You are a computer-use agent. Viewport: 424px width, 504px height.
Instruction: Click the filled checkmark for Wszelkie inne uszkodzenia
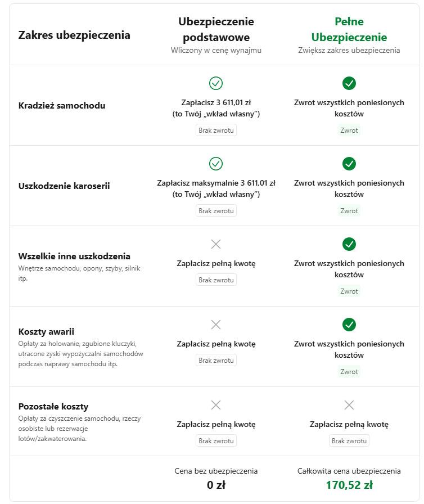coord(349,244)
